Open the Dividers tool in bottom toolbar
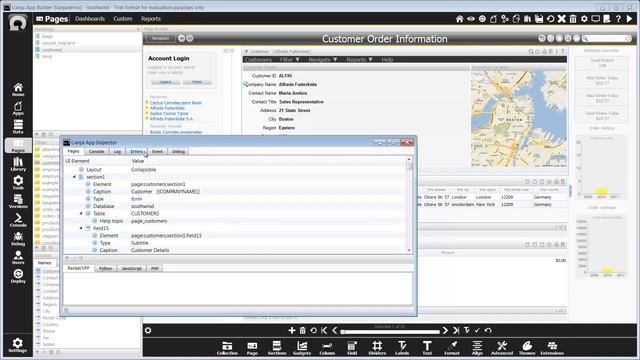This screenshot has width=640, height=360. [x=377, y=348]
